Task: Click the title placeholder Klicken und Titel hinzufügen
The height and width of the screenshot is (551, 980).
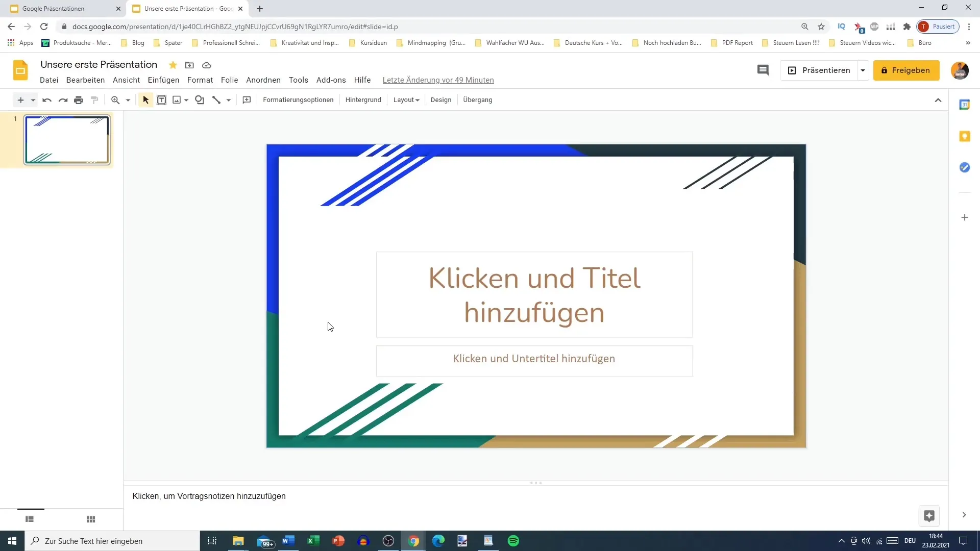Action: pyautogui.click(x=534, y=294)
